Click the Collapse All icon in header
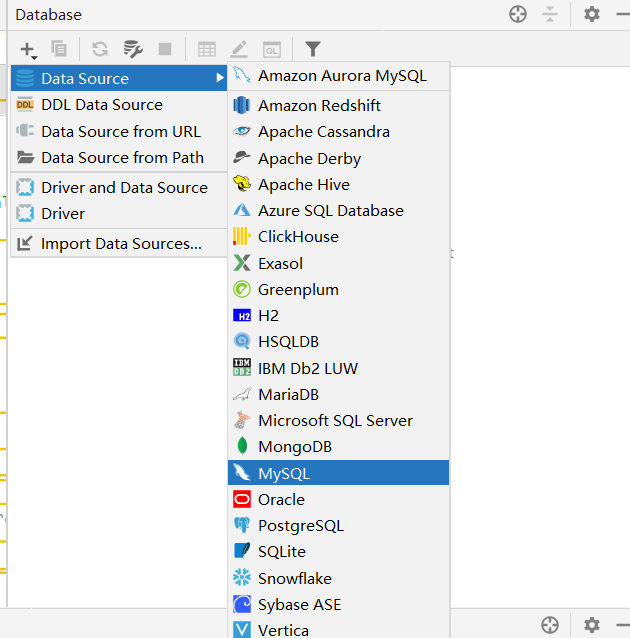630x638 pixels. pos(550,14)
